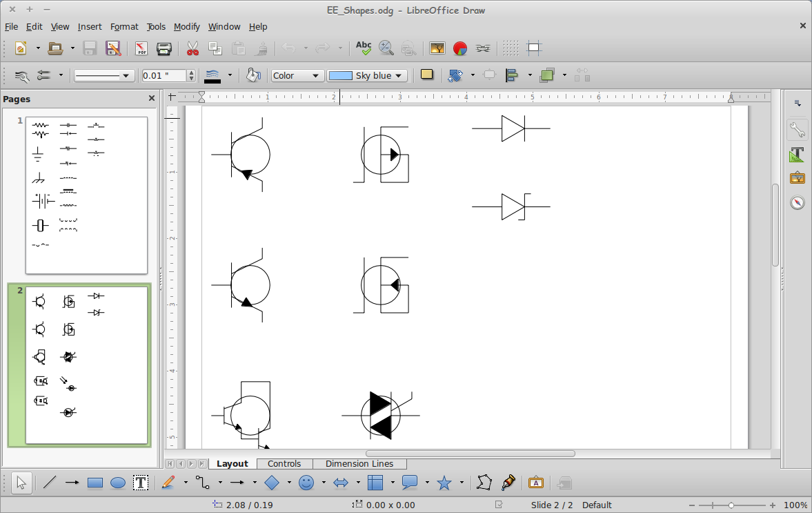Open the Format menu
Viewport: 812px width, 513px height.
124,26
